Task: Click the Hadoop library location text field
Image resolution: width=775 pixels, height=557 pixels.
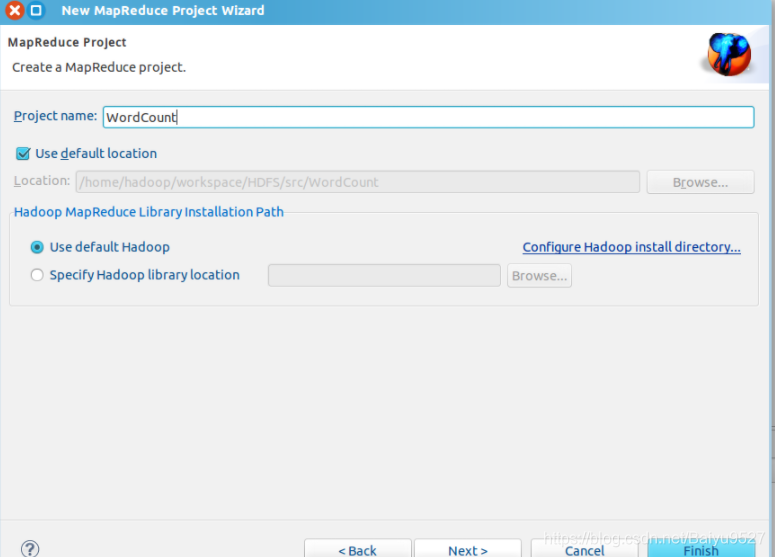Action: click(x=384, y=275)
